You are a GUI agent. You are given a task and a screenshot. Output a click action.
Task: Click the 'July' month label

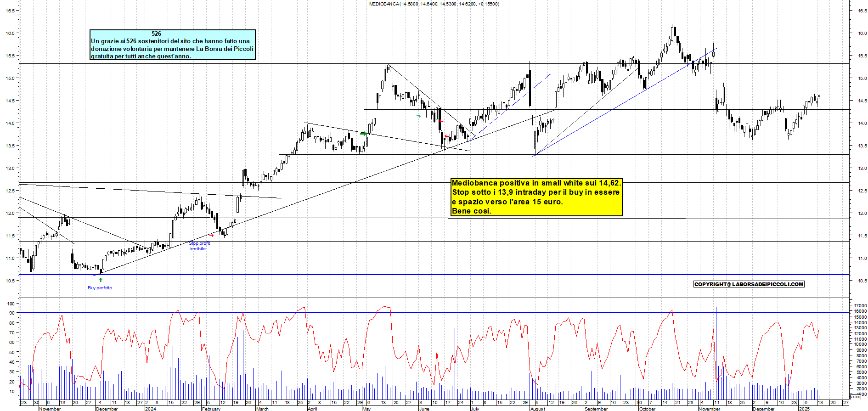pyautogui.click(x=475, y=409)
